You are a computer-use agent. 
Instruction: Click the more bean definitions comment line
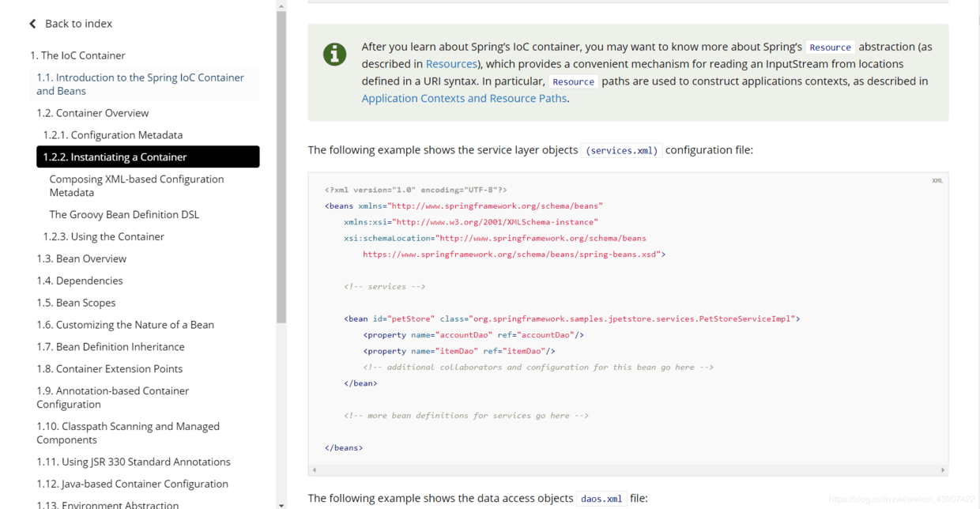(466, 416)
